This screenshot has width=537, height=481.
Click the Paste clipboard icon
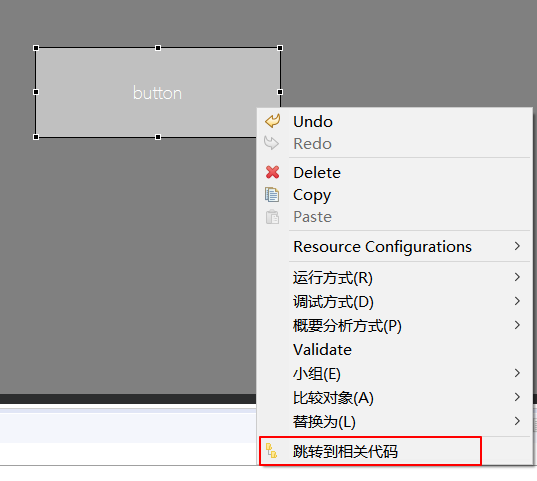click(x=272, y=217)
